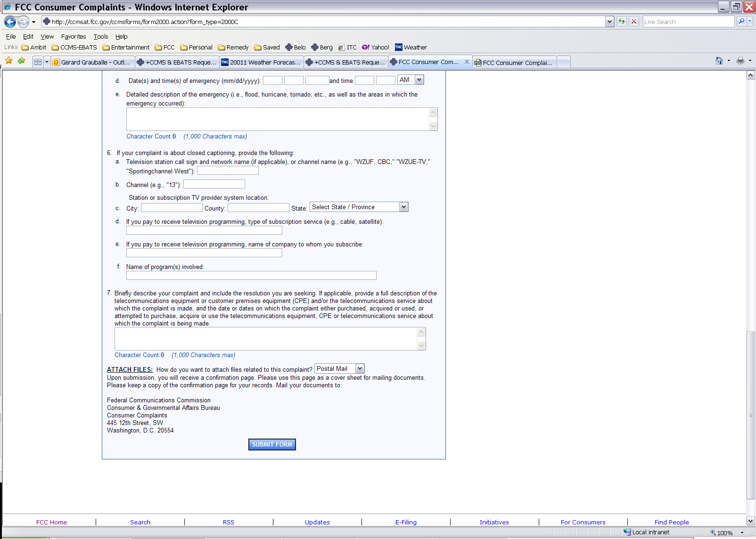Screen dimensions: 756x539
Task: Open the tab list dropdown arrow
Action: point(47,62)
